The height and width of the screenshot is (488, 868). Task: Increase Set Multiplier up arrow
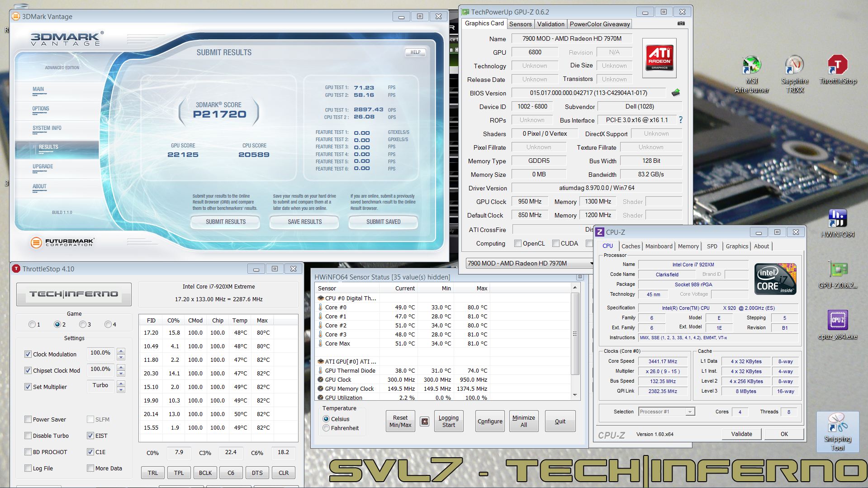[121, 384]
